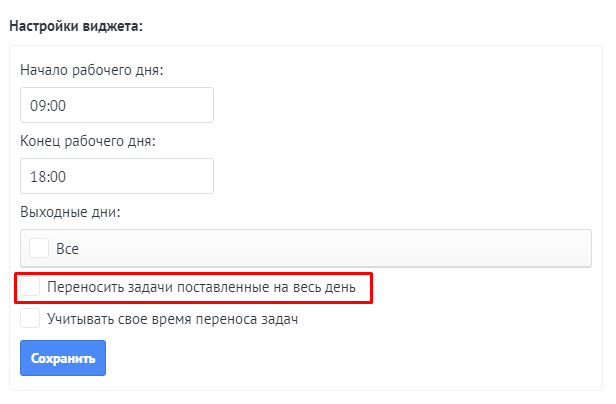Click the "Начало рабочего дня:" label
Viewport: 616px width, 404px height.
coord(92,70)
